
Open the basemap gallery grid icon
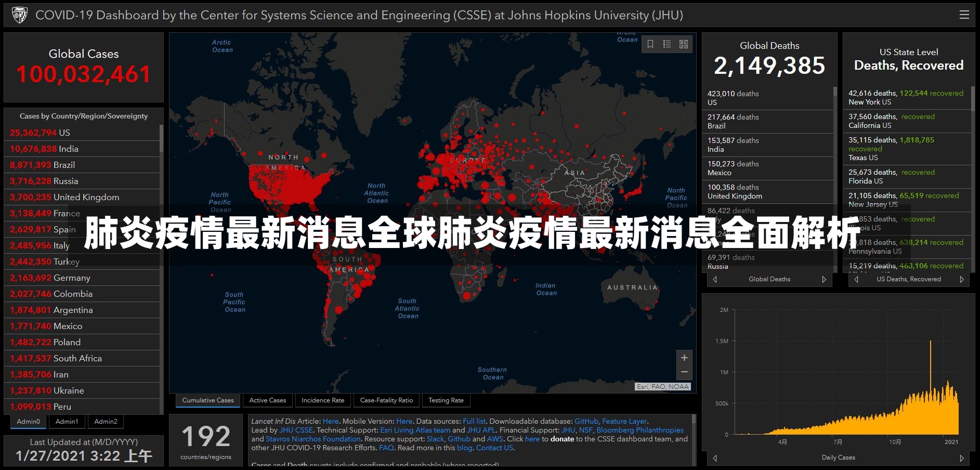684,44
